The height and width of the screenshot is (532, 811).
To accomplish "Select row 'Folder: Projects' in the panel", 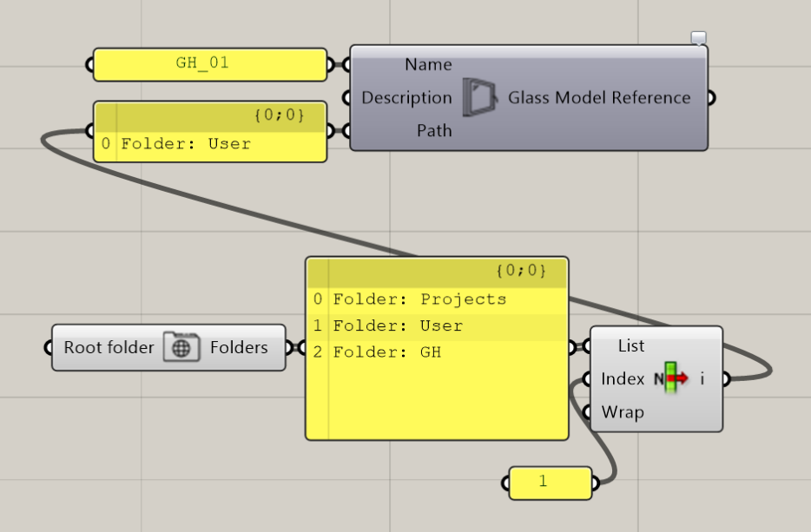I will 438,299.
